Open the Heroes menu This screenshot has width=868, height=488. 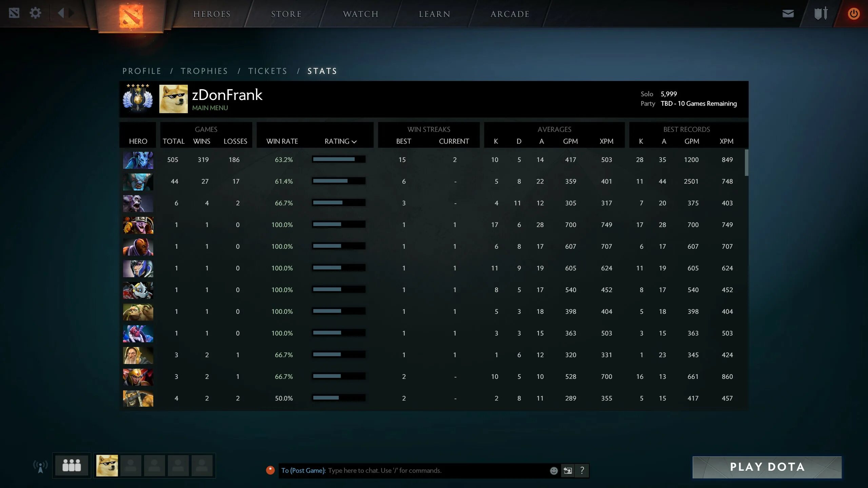212,14
